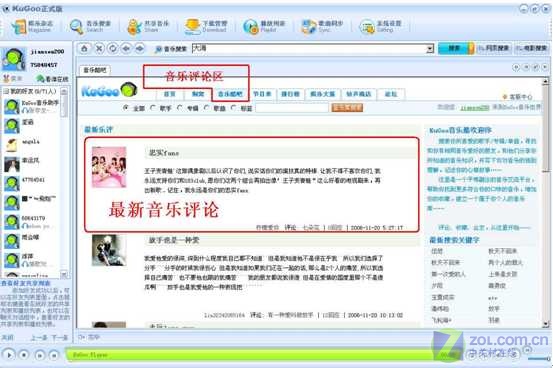
Task: Click the browser Refresh icon
Action: click(x=113, y=48)
